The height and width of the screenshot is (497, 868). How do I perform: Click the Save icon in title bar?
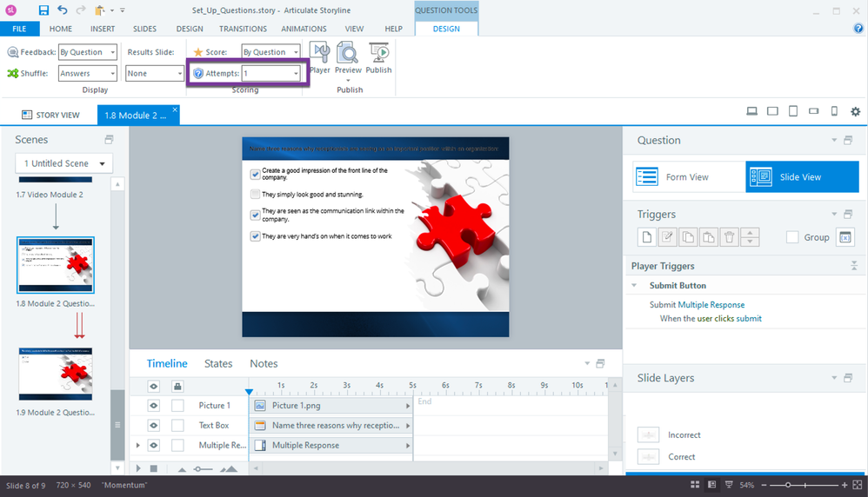pyautogui.click(x=43, y=10)
